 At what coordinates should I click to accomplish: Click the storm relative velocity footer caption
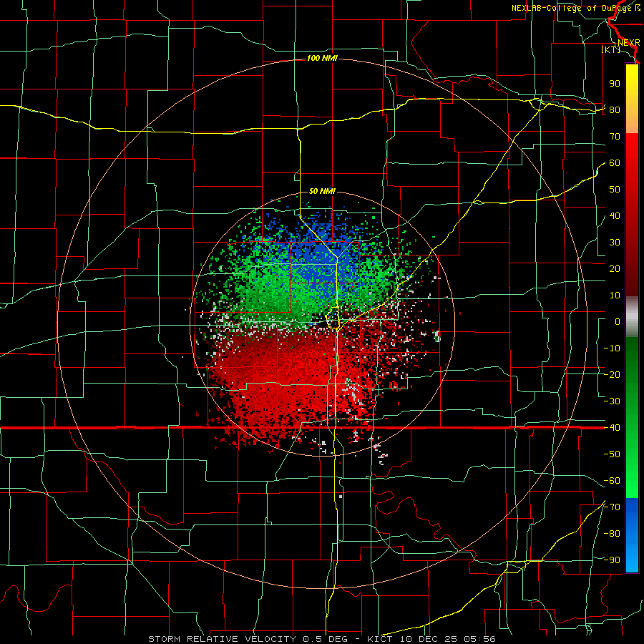[321, 639]
